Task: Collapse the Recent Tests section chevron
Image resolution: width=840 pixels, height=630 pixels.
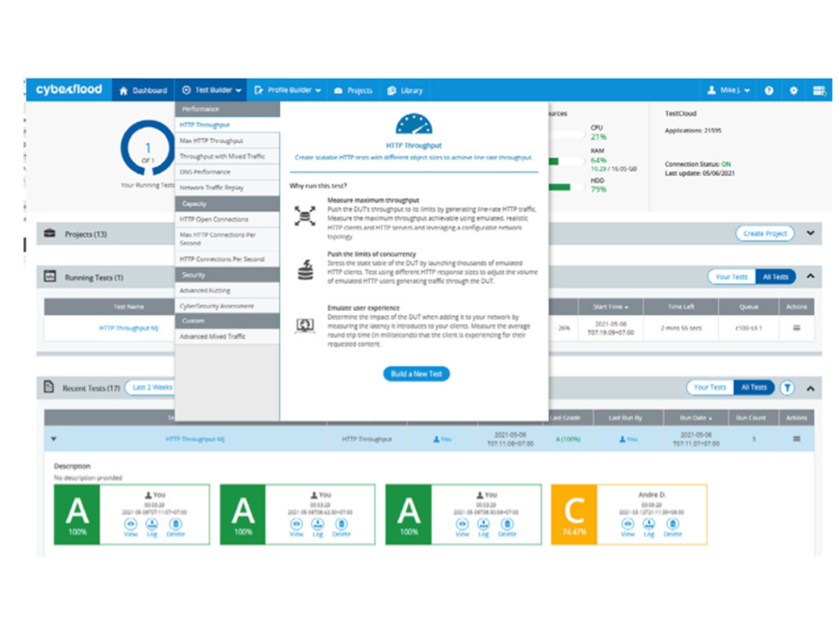Action: [x=811, y=387]
